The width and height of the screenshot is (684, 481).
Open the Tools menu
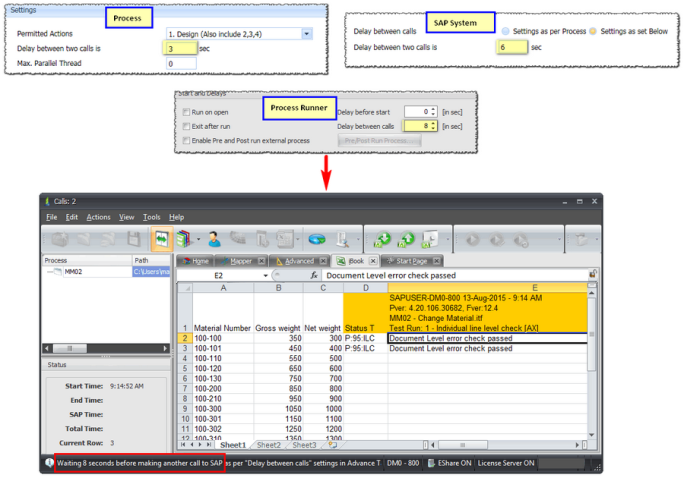(151, 217)
